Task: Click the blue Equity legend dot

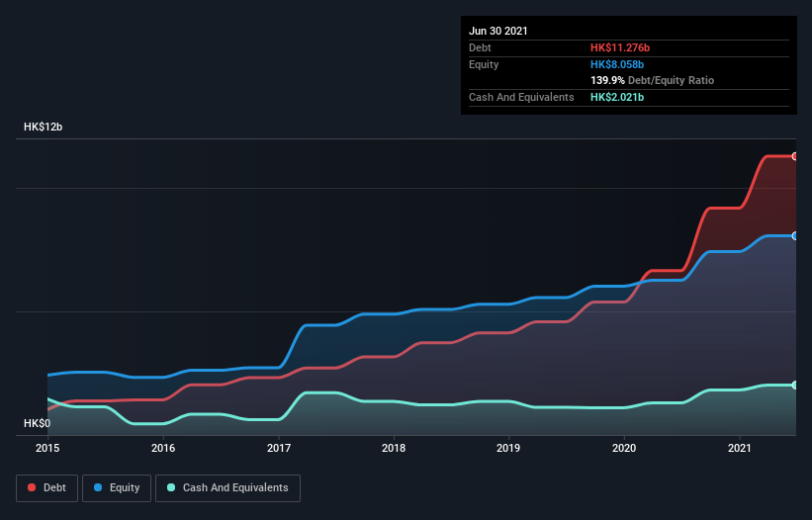Action: pos(98,487)
